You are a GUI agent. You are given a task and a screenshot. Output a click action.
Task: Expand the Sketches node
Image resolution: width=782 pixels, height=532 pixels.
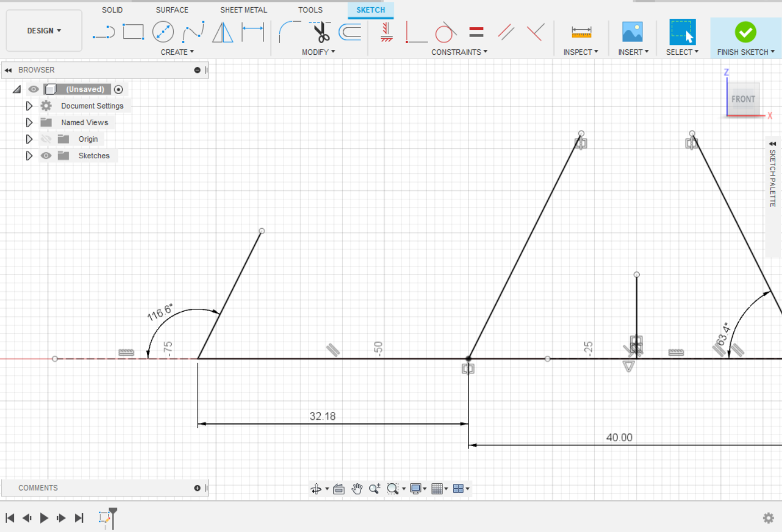(x=29, y=156)
